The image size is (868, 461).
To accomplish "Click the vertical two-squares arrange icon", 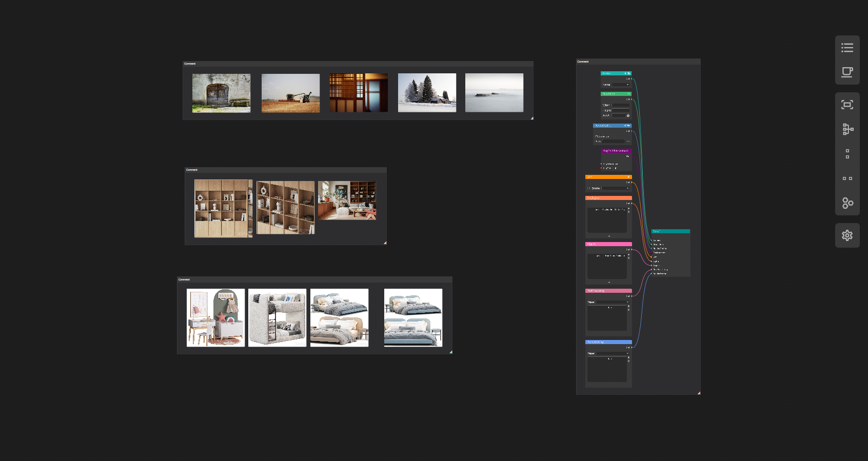I will (847, 154).
